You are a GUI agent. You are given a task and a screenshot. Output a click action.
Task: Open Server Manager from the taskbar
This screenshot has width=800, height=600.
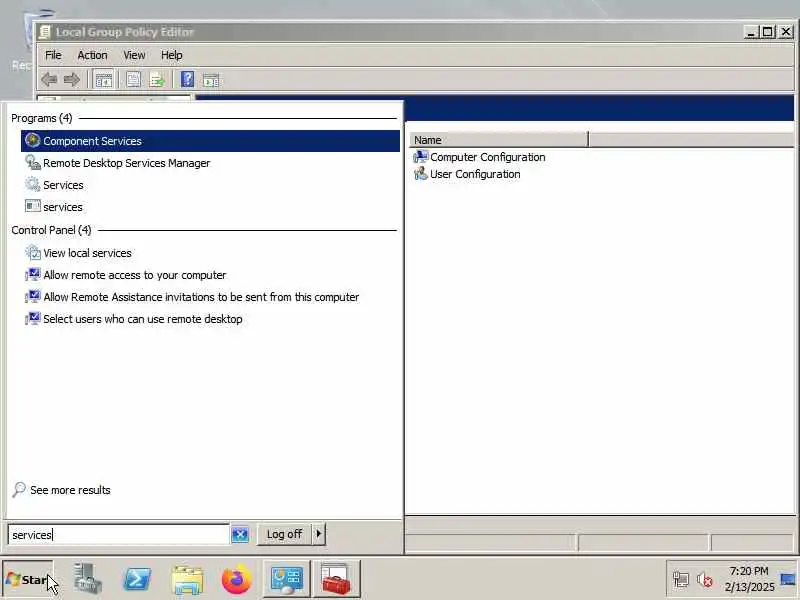coord(87,579)
